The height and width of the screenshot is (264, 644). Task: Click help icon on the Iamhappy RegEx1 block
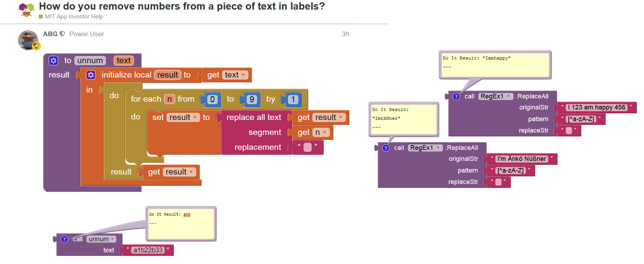pyautogui.click(x=456, y=96)
